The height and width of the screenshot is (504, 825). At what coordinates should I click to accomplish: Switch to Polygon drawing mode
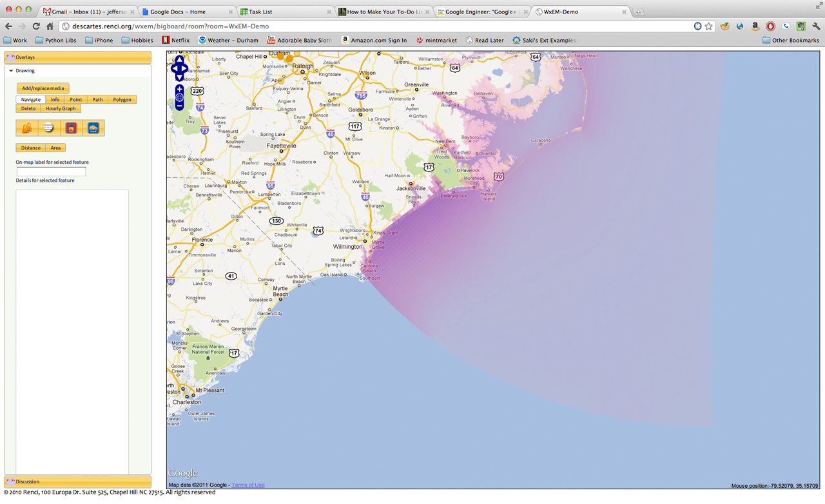tap(122, 100)
